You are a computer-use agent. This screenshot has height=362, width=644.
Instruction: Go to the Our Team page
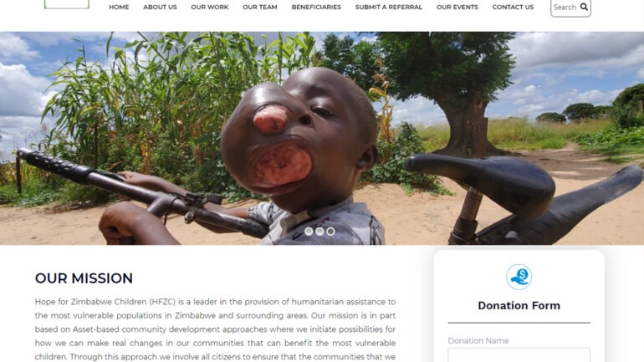[x=259, y=7]
